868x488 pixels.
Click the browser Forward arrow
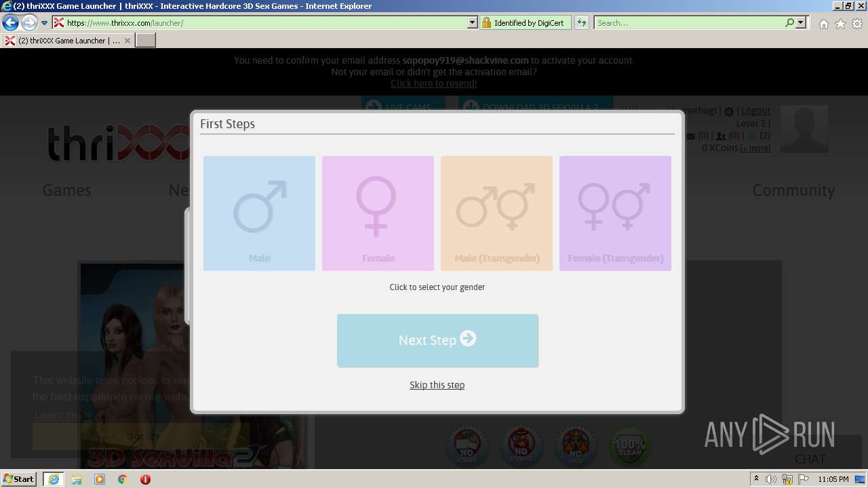tap(29, 22)
